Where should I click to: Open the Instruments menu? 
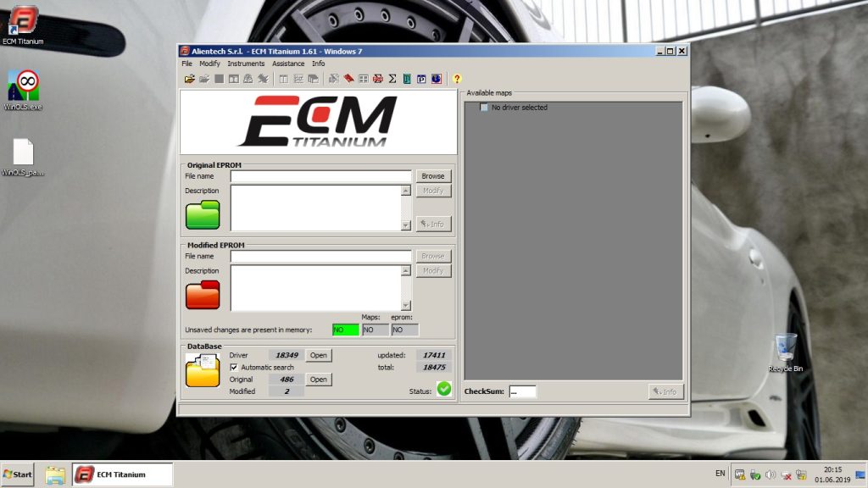tap(246, 63)
